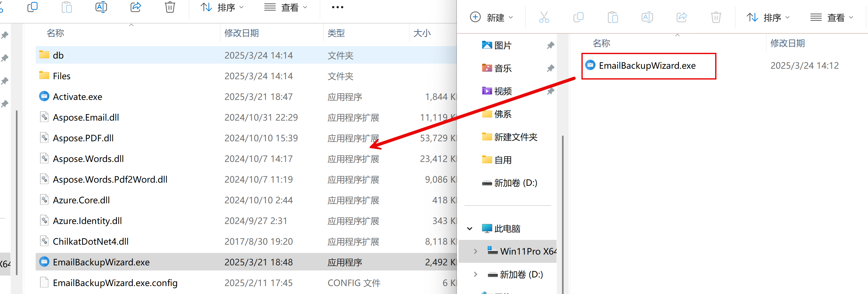
Task: Open the 排序 sort dropdown in left window
Action: tap(222, 7)
